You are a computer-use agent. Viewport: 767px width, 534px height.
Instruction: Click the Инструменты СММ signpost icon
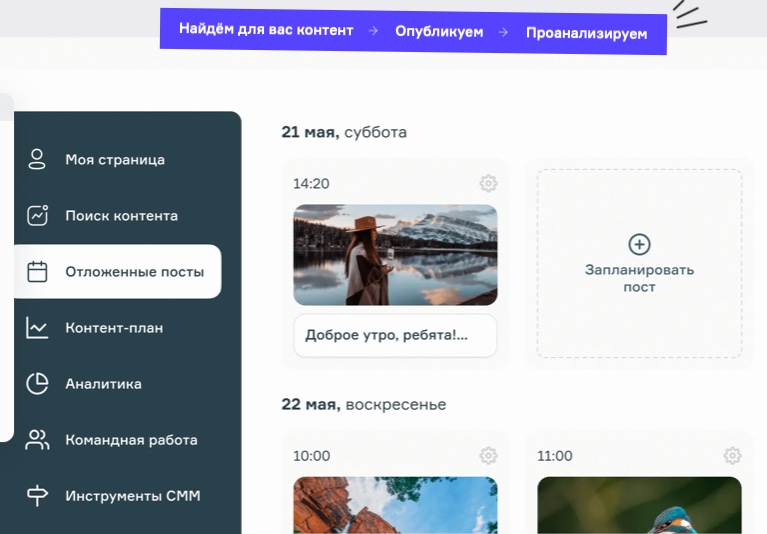click(37, 496)
